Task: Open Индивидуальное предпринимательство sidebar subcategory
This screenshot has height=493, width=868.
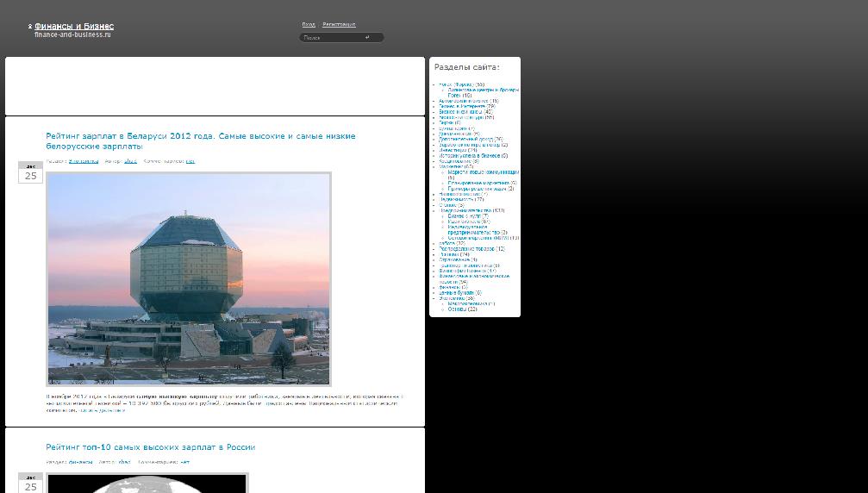Action: coord(473,229)
